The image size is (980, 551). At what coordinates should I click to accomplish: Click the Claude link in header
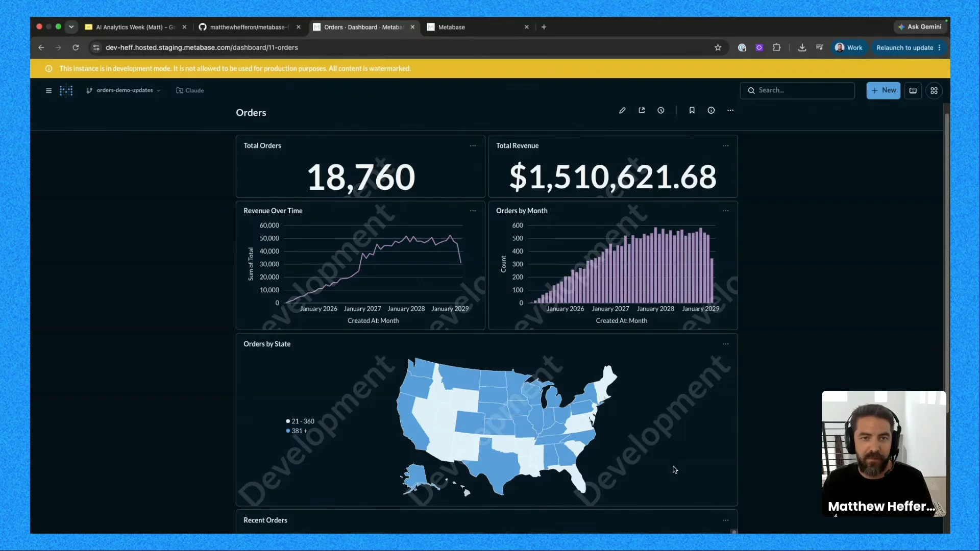click(190, 90)
